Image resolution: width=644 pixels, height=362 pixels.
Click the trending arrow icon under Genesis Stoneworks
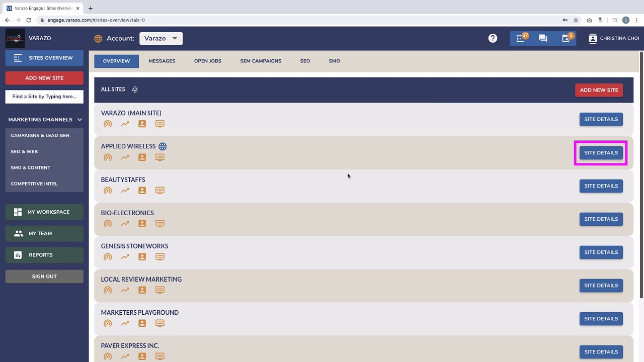point(125,256)
